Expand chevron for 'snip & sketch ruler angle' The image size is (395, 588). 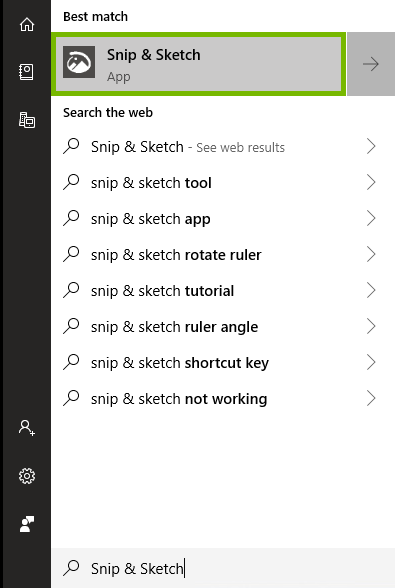[x=371, y=326]
